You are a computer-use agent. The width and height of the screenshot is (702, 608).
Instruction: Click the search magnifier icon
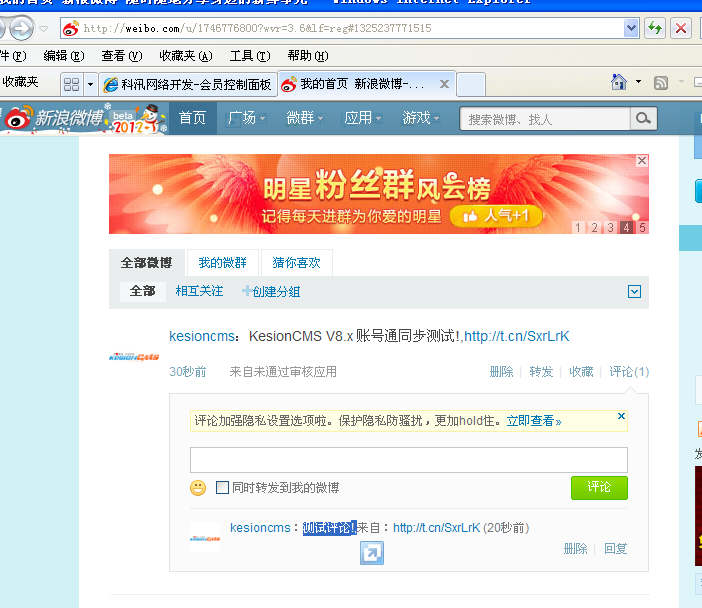coord(643,119)
